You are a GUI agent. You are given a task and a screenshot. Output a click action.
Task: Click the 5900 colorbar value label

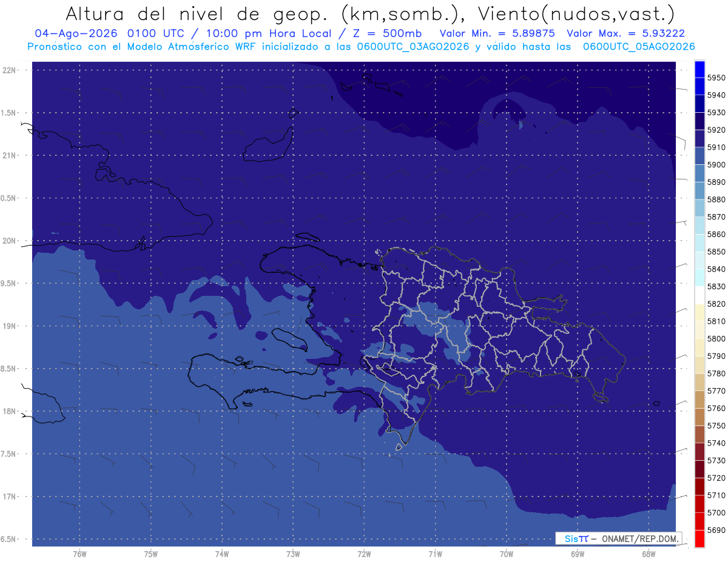(716, 164)
